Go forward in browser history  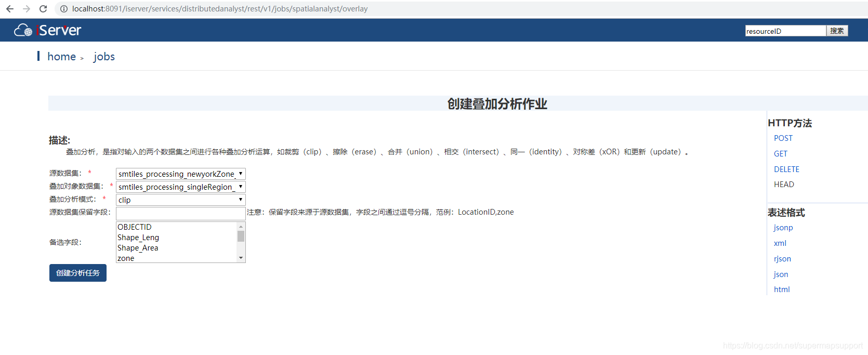pos(27,9)
